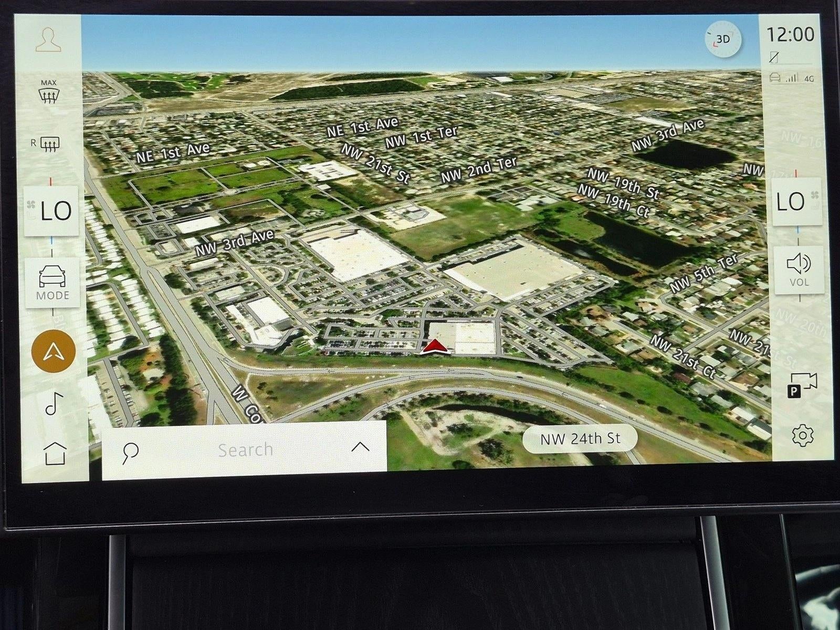Tap the search magnifier icon
The height and width of the screenshot is (630, 840).
pyautogui.click(x=130, y=453)
